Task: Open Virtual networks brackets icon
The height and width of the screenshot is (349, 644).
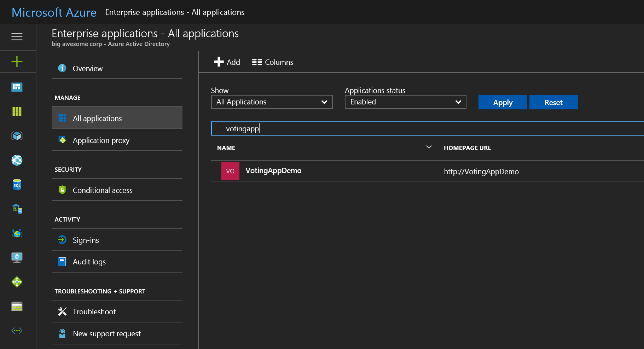Action: (17, 331)
